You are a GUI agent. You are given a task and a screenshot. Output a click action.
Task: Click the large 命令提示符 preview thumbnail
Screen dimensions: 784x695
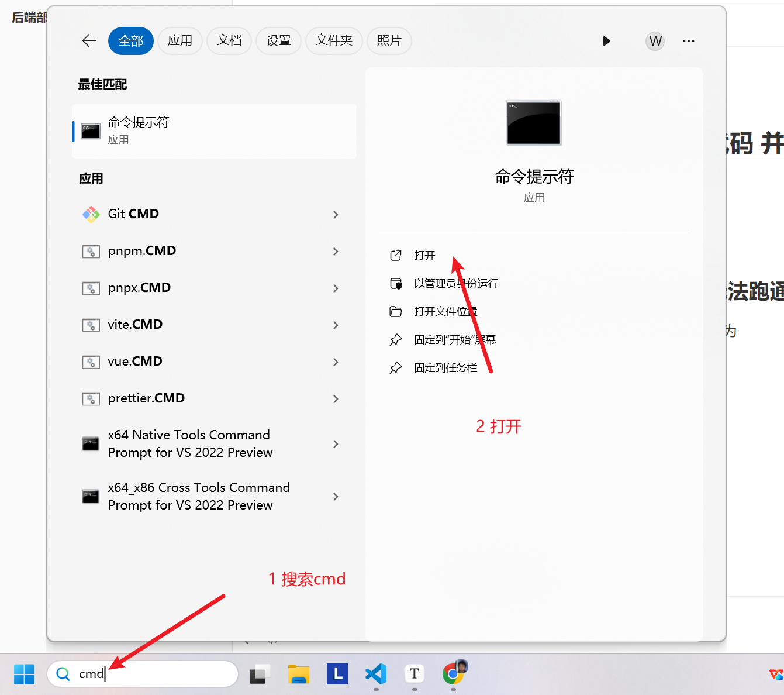click(x=534, y=123)
